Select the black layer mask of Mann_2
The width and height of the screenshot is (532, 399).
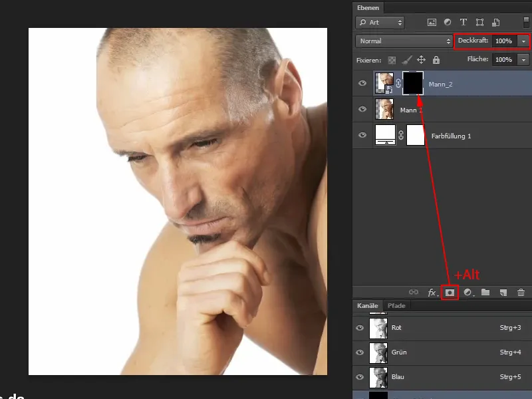[413, 83]
